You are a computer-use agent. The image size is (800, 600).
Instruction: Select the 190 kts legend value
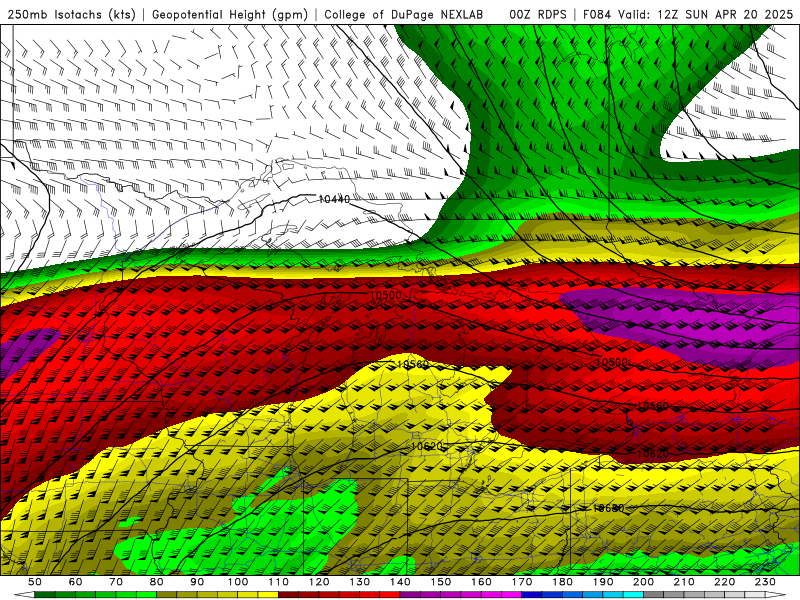(x=603, y=582)
